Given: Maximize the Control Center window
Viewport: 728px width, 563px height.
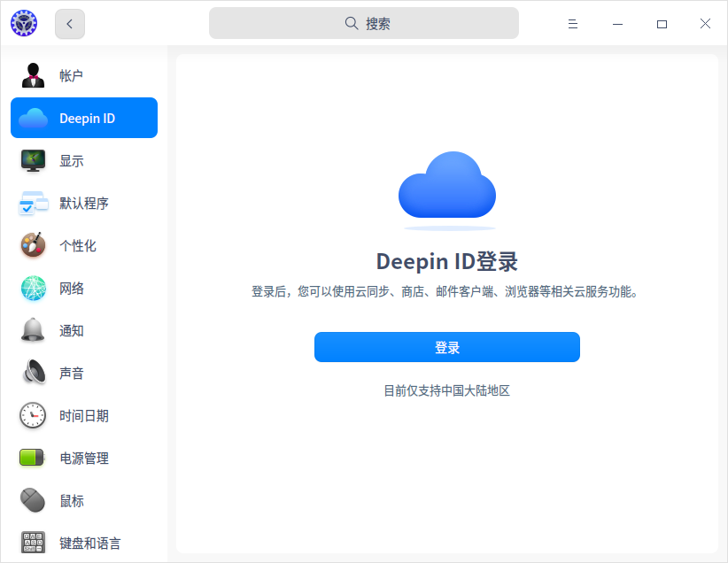Looking at the screenshot, I should pos(662,24).
